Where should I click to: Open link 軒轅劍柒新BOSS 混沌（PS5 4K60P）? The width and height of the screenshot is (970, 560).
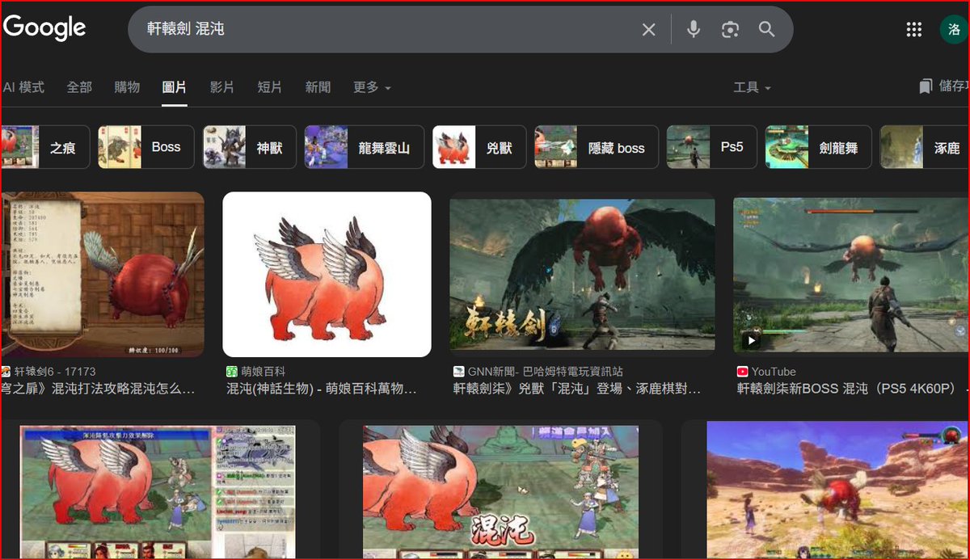coord(850,389)
